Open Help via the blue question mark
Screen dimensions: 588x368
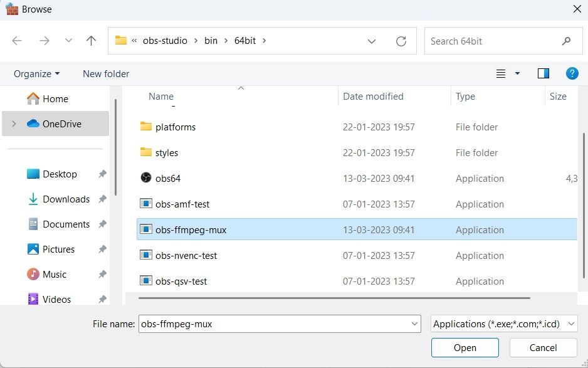[x=572, y=73]
